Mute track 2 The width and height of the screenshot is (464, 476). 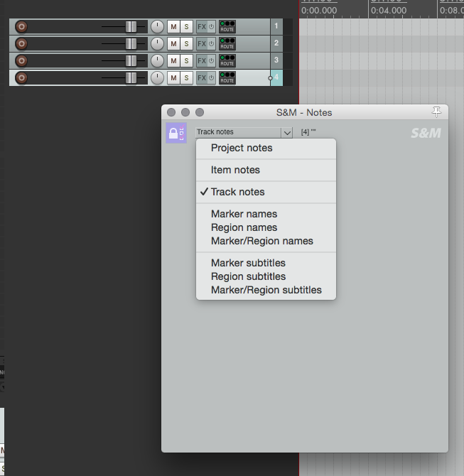pyautogui.click(x=173, y=44)
